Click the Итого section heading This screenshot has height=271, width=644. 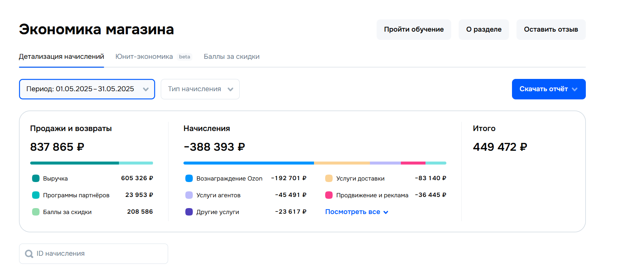coord(484,128)
